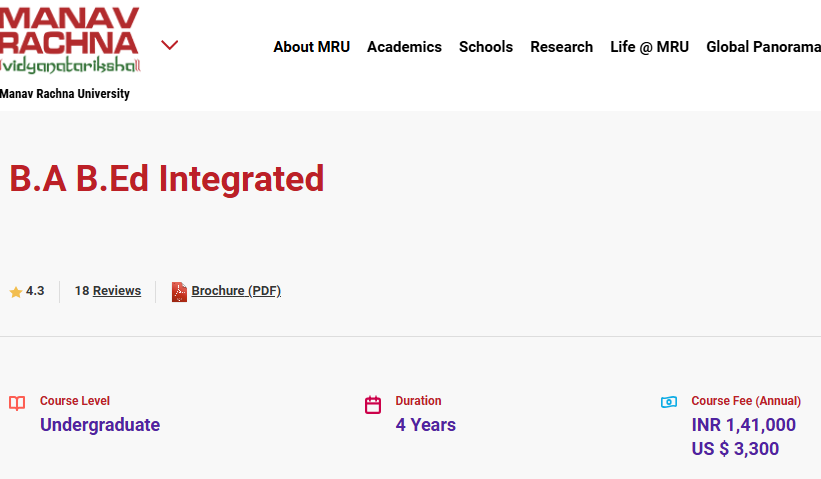Click the 4 Years duration value
This screenshot has height=479, width=821.
(x=425, y=425)
